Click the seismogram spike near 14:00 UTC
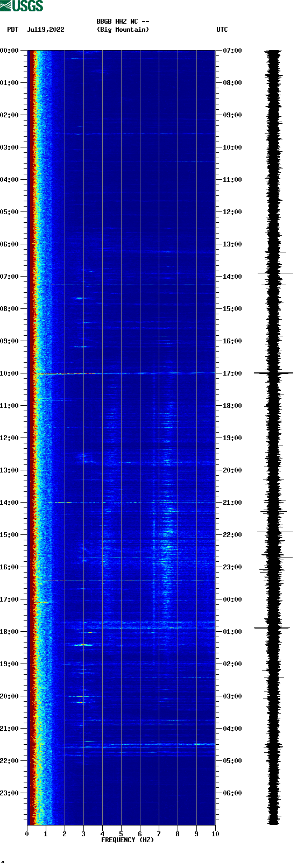This screenshot has width=297, height=868. 275,273
